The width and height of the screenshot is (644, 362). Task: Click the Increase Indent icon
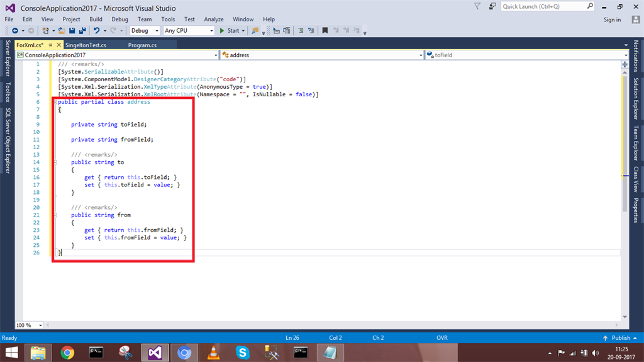pos(287,30)
